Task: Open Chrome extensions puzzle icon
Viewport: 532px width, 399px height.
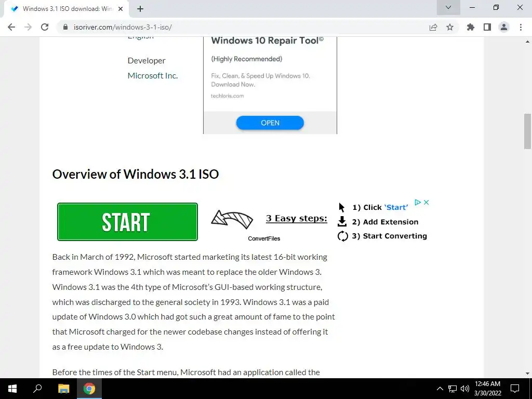Action: coord(471,27)
